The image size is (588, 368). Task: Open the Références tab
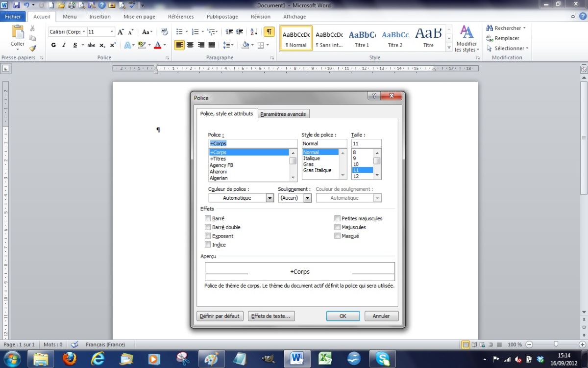click(181, 17)
